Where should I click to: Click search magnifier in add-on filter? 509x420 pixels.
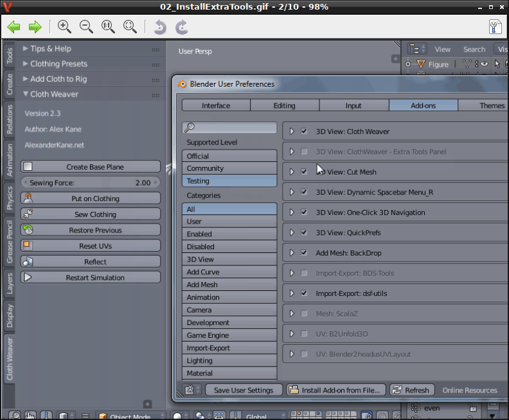click(190, 127)
